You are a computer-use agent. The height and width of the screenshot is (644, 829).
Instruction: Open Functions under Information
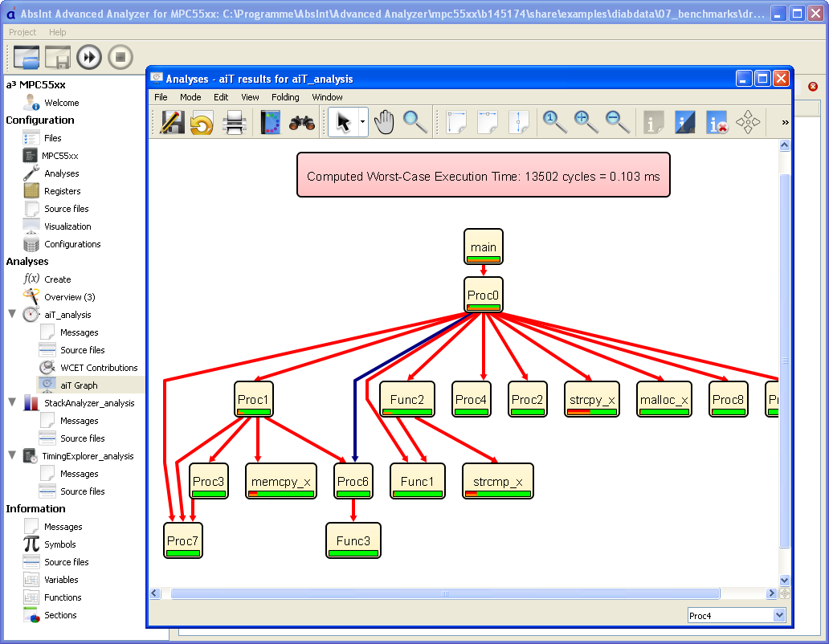click(x=63, y=597)
